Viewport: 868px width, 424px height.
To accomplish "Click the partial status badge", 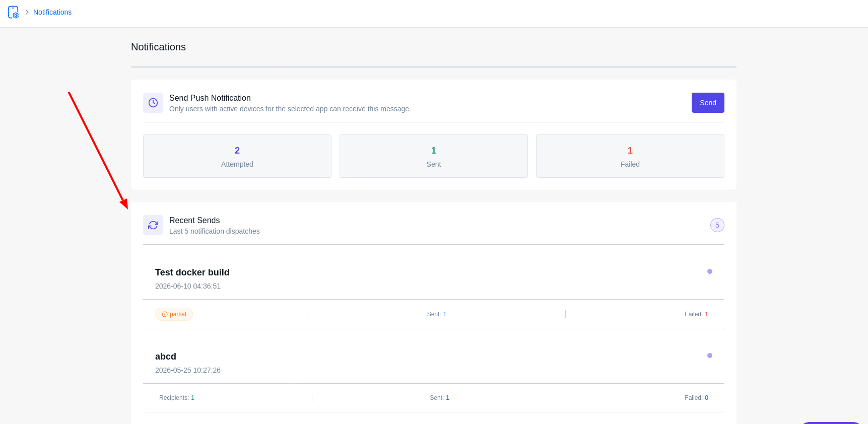I will pyautogui.click(x=174, y=314).
